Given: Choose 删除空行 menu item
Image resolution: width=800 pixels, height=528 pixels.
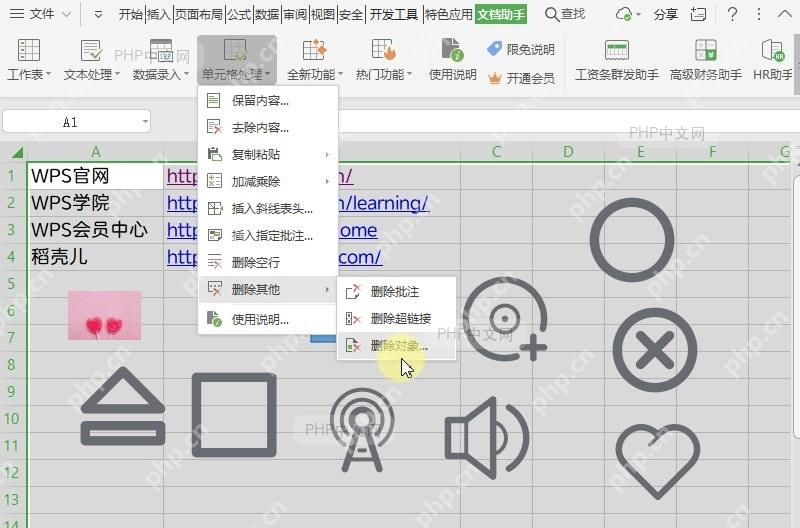Looking at the screenshot, I should coord(268,262).
